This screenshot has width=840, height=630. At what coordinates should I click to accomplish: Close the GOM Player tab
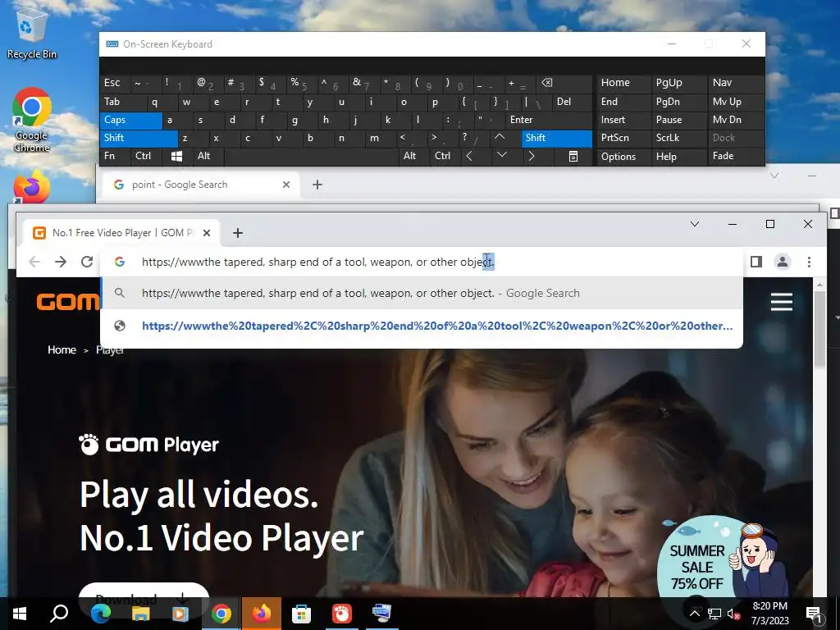[207, 232]
